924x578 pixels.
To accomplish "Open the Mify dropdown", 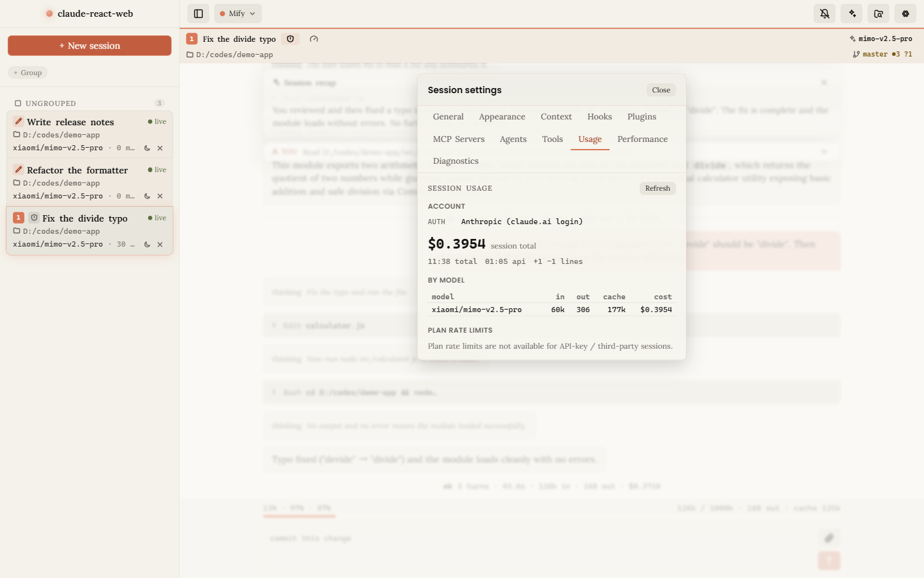I will pos(238,13).
